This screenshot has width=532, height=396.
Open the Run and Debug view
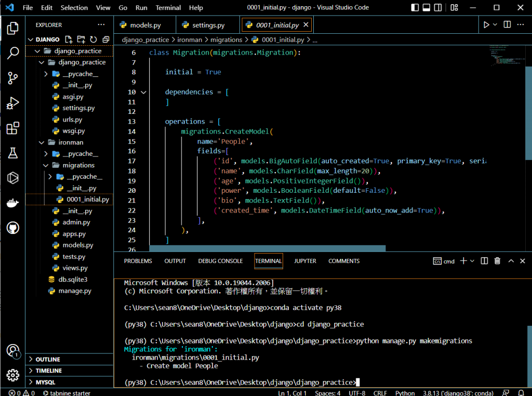click(x=13, y=103)
